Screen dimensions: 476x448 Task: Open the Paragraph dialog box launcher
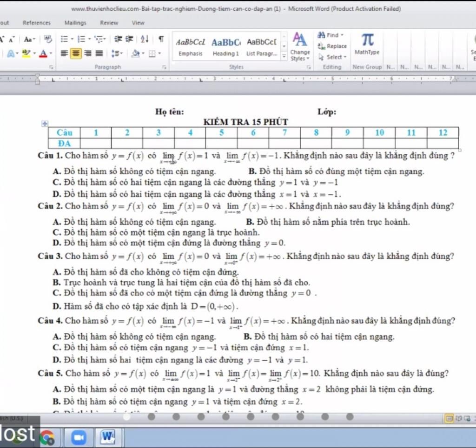tap(164, 67)
